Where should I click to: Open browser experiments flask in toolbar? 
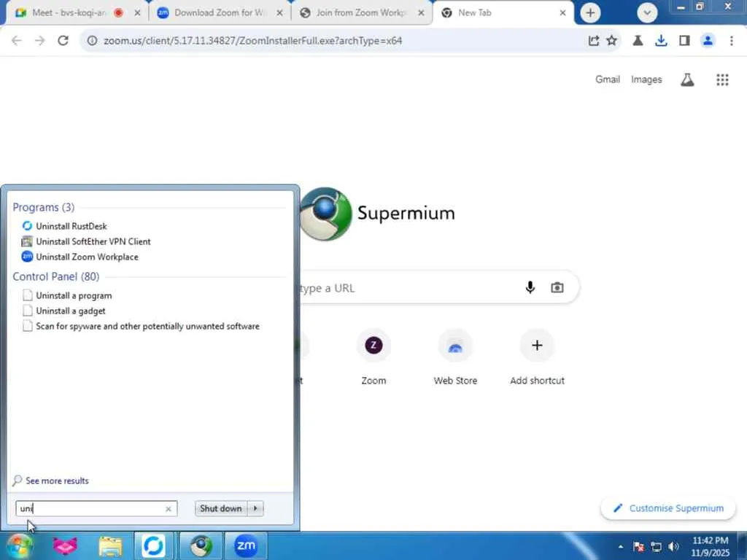click(638, 41)
